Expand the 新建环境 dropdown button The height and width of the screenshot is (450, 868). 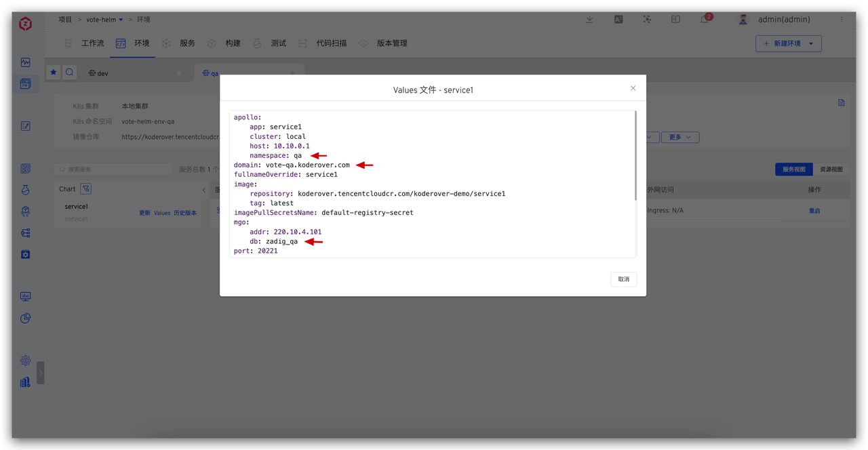pos(811,43)
